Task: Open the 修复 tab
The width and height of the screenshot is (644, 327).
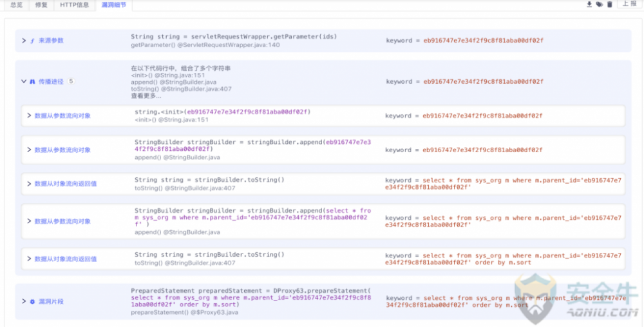Action: 41,5
